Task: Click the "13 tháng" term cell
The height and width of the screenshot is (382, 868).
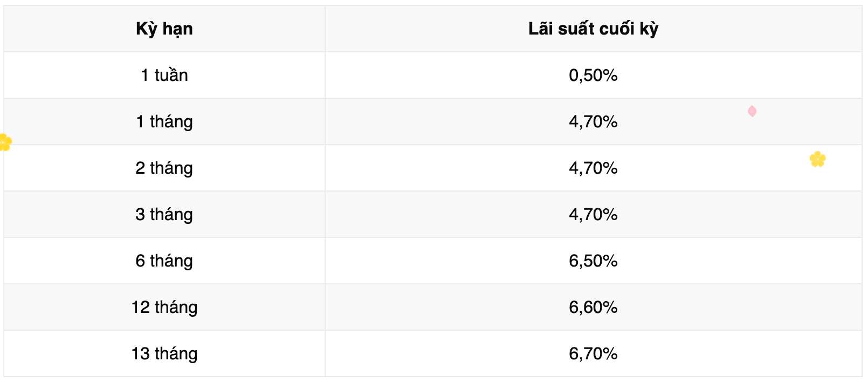Action: pyautogui.click(x=164, y=353)
